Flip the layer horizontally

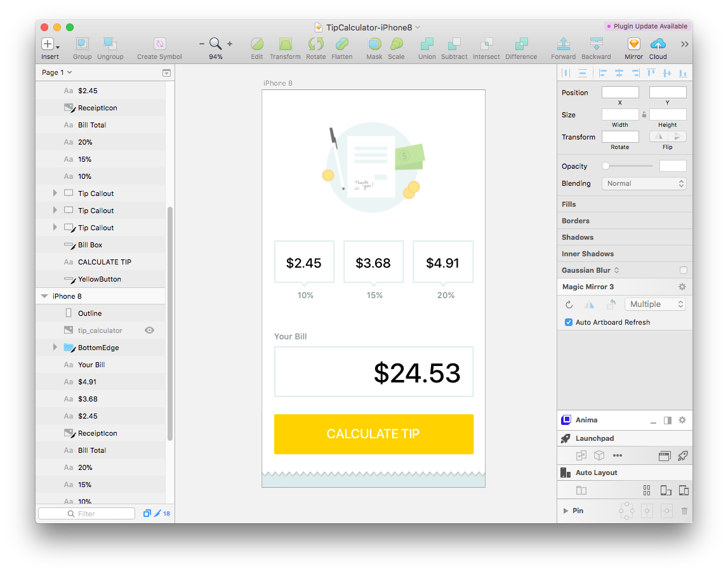pyautogui.click(x=658, y=136)
